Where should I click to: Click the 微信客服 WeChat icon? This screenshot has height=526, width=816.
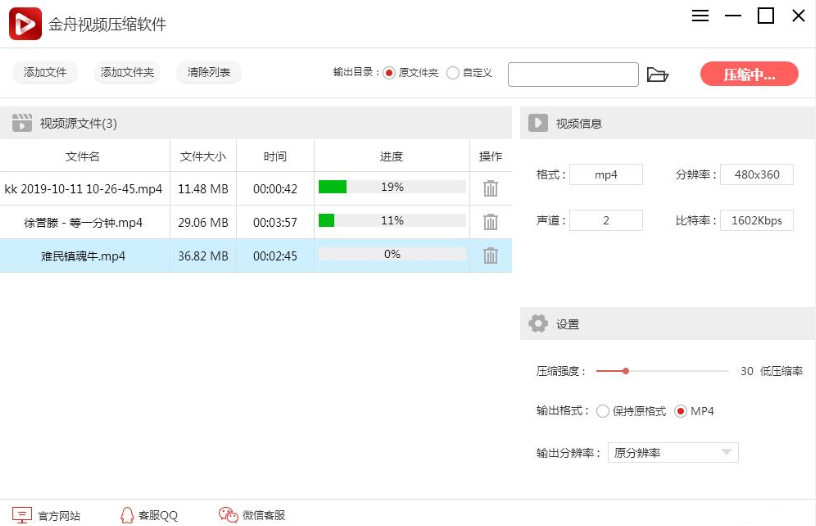tap(228, 515)
